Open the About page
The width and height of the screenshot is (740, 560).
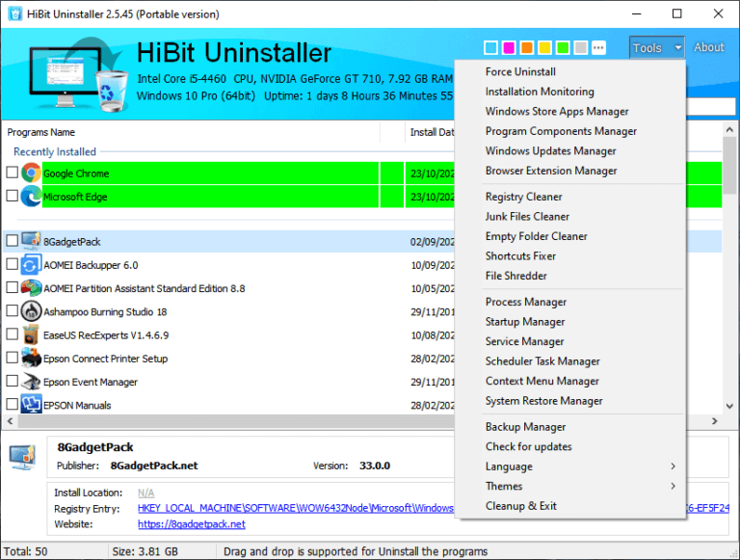click(709, 47)
